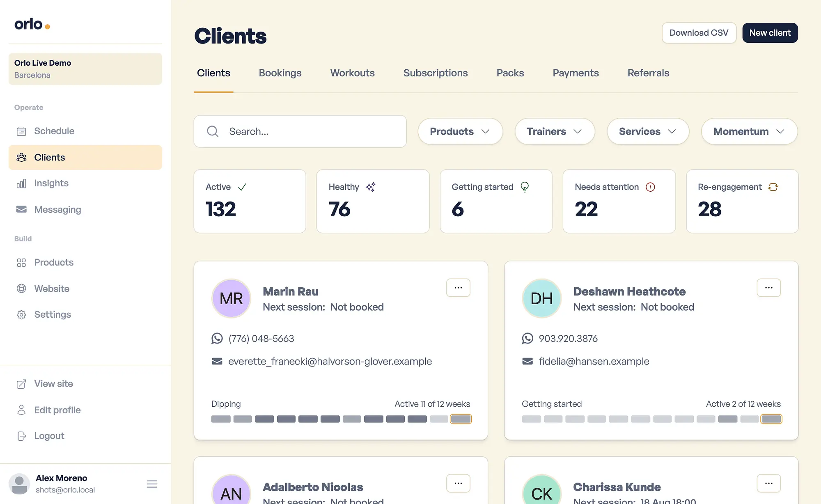Open the hamburger menu beside Alex Moreno

click(152, 484)
